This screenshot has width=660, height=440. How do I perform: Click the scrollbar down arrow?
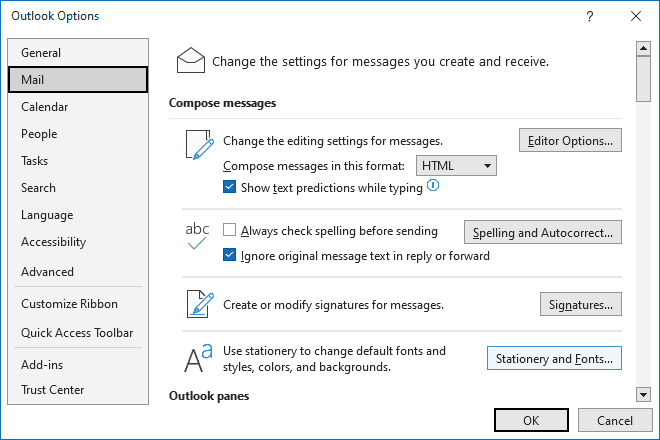click(x=644, y=395)
